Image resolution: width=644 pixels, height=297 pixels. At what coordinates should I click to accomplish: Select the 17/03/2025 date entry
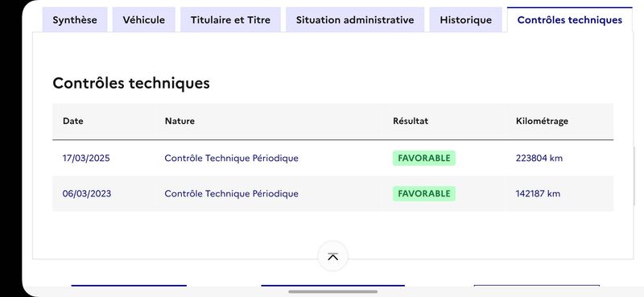(86, 158)
